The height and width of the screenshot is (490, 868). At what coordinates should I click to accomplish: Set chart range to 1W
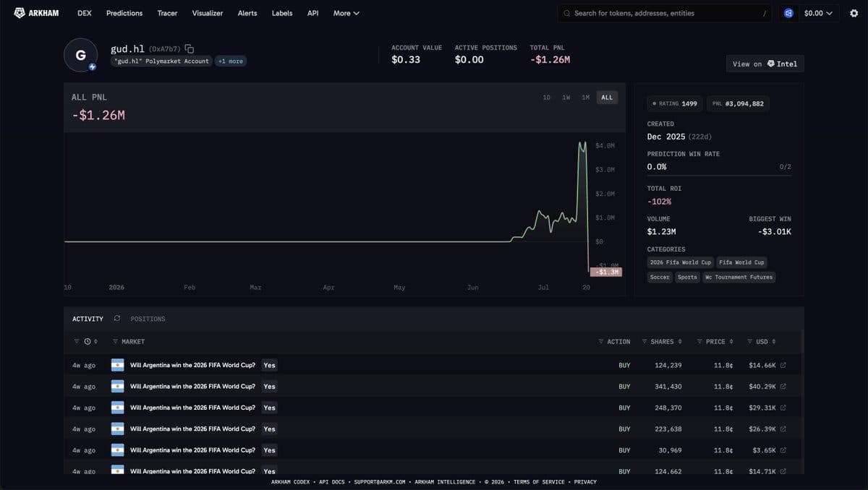coord(566,97)
